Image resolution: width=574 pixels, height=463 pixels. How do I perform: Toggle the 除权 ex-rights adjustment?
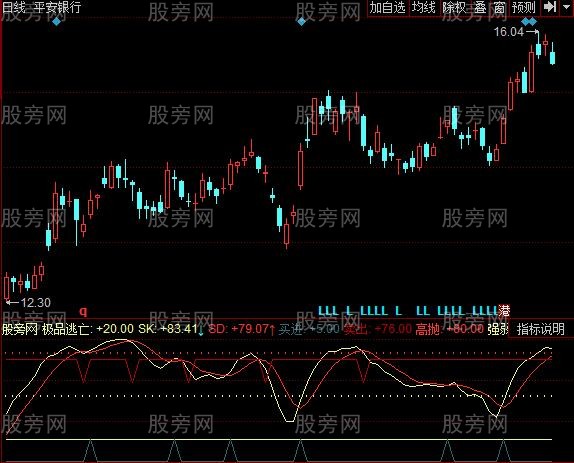(x=454, y=8)
